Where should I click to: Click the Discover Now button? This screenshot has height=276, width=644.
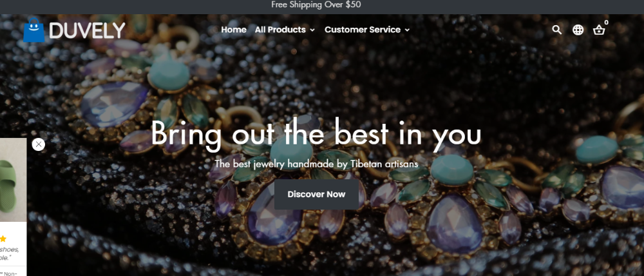tap(316, 194)
